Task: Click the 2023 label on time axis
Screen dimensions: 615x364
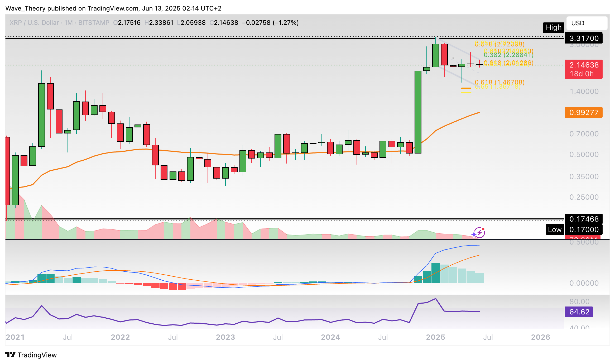Action: pyautogui.click(x=225, y=337)
